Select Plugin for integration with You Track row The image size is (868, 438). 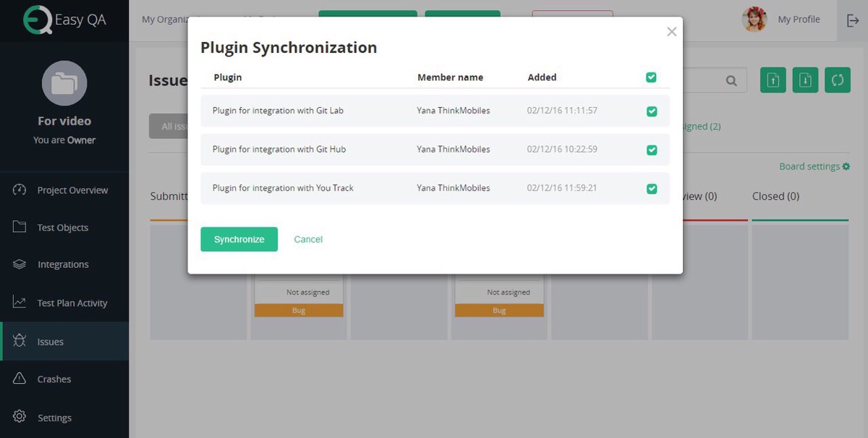pos(435,188)
